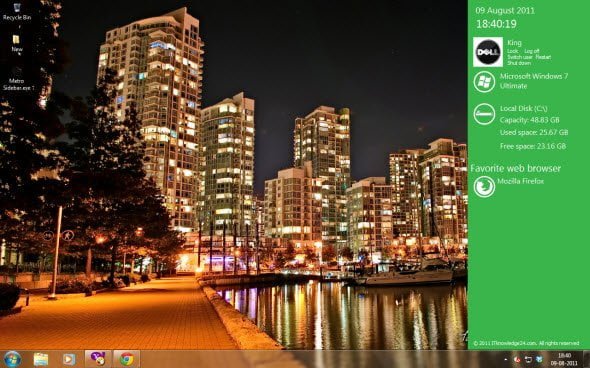
Task: Open the Windows Start orb
Action: tap(12, 359)
